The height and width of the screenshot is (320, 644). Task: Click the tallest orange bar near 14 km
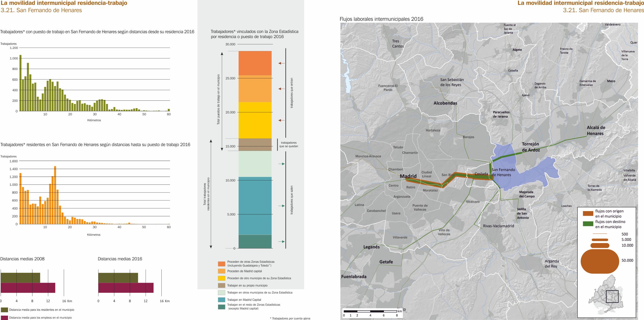tap(55, 195)
